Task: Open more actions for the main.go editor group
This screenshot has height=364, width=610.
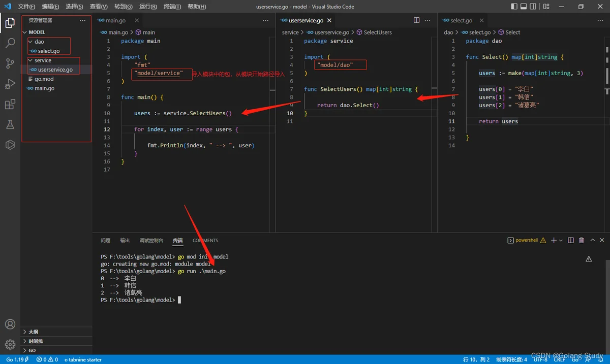Action: pyautogui.click(x=265, y=20)
